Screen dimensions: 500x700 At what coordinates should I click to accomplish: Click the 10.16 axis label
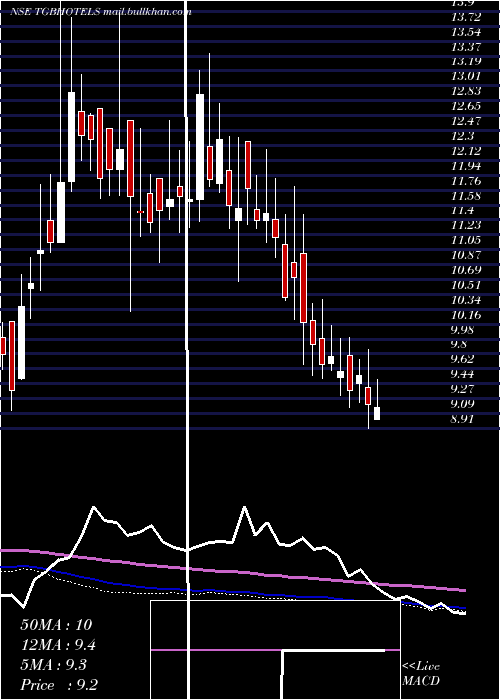pyautogui.click(x=466, y=315)
